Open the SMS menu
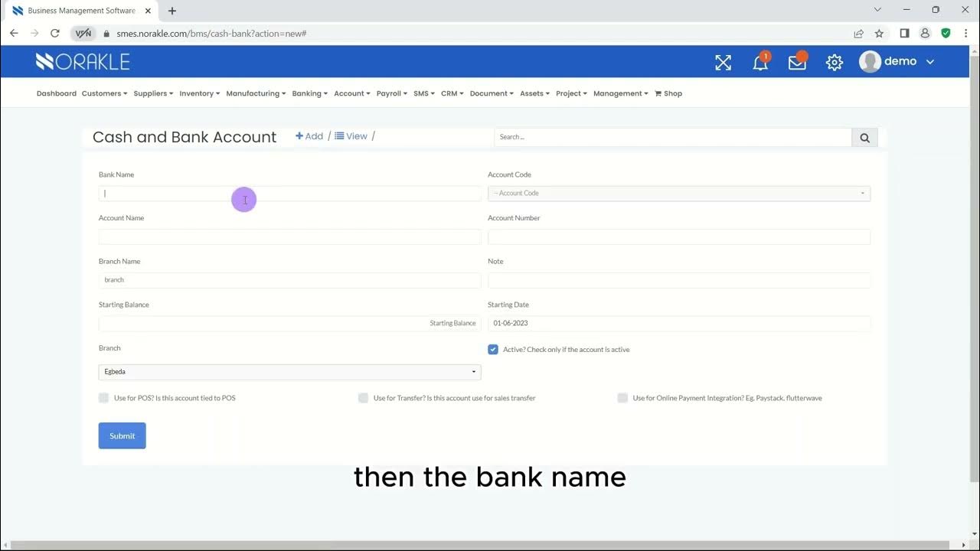This screenshot has width=980, height=551. [x=423, y=93]
